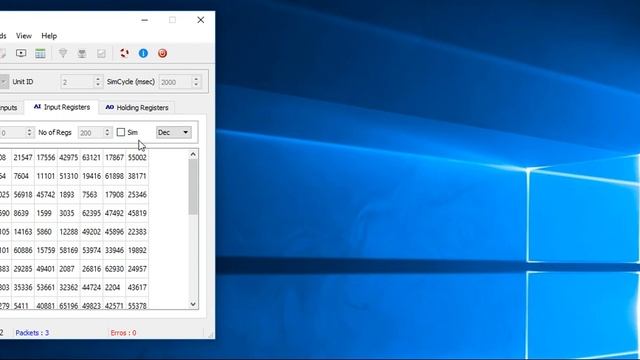Select register cell with value 2204

pyautogui.click(x=114, y=287)
